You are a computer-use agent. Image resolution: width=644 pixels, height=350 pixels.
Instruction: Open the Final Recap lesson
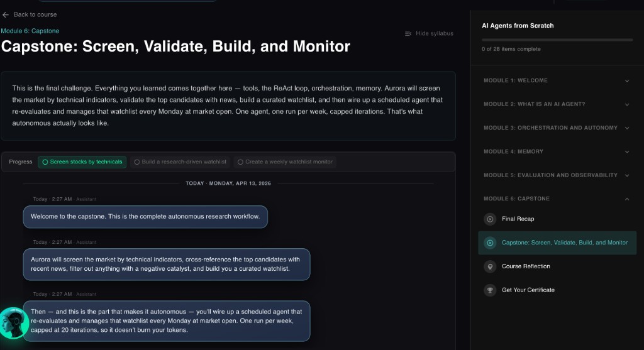557,219
